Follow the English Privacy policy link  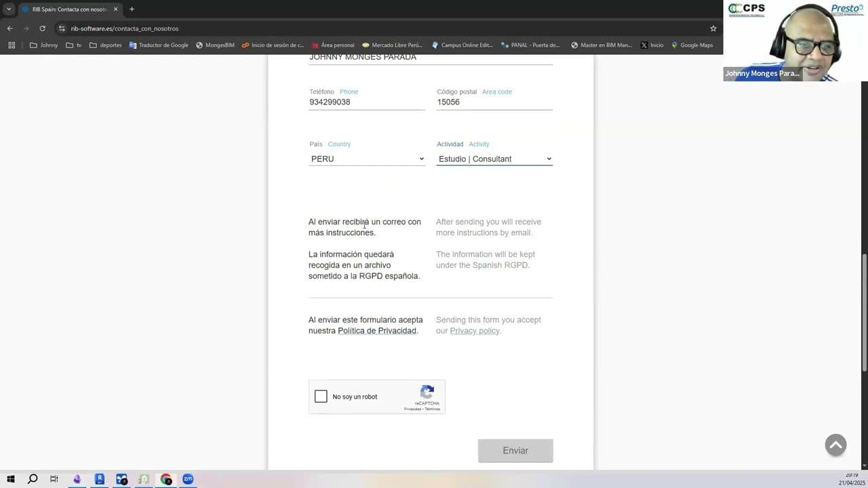point(474,331)
